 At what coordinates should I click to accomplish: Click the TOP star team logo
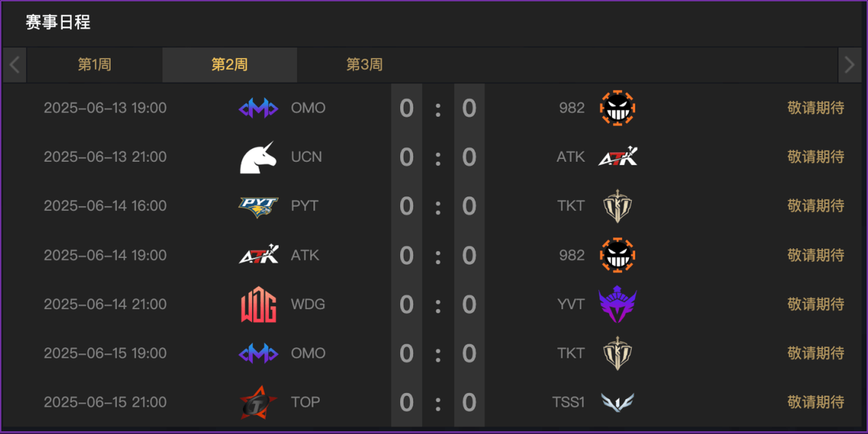(258, 403)
